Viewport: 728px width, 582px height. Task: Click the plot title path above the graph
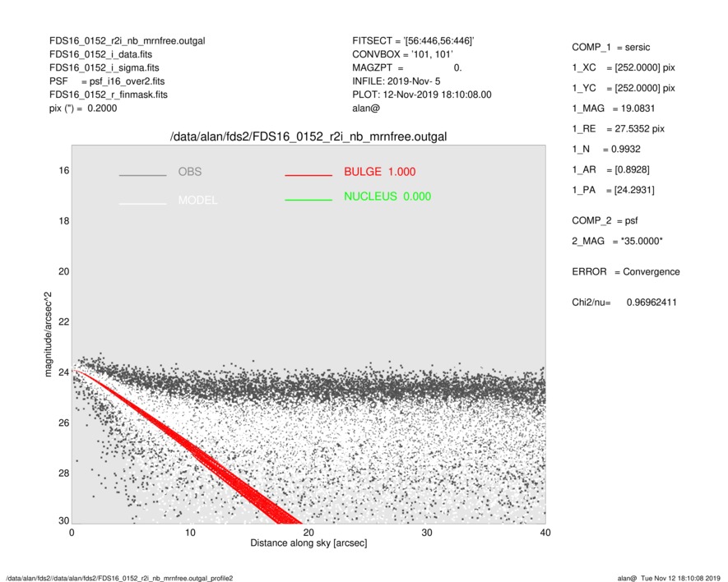(308, 137)
